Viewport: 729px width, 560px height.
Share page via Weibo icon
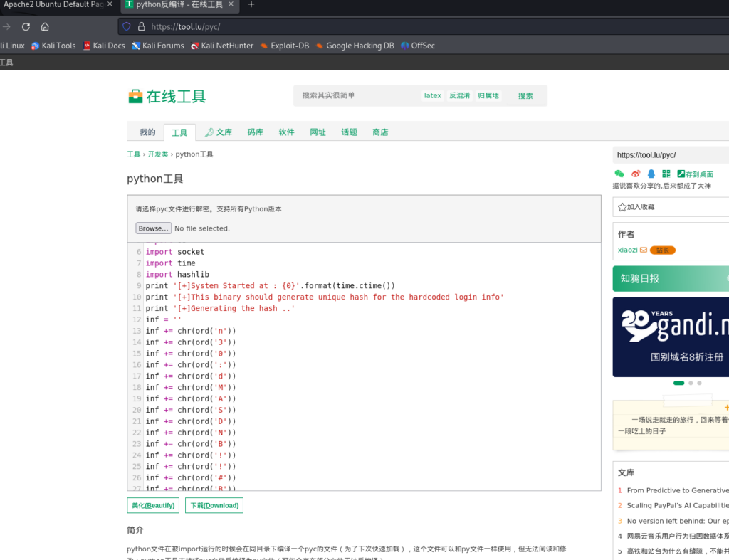(x=636, y=174)
